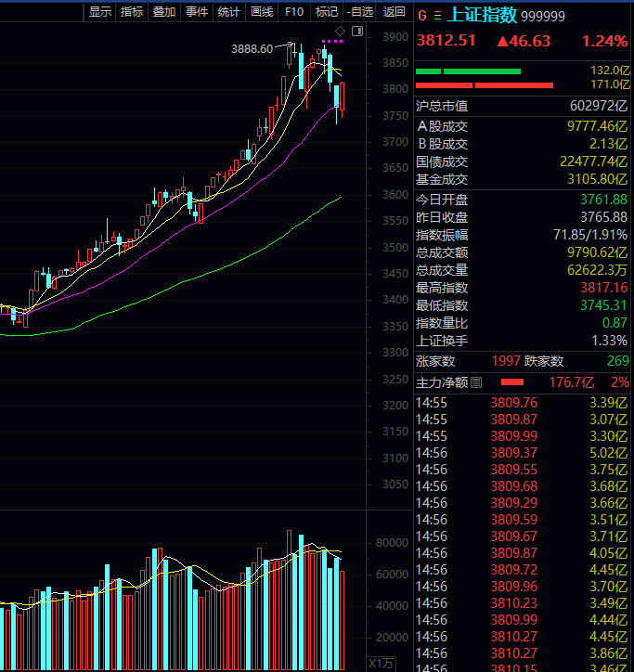Click the 3600 price axis label
Image resolution: width=634 pixels, height=672 pixels.
tap(395, 195)
